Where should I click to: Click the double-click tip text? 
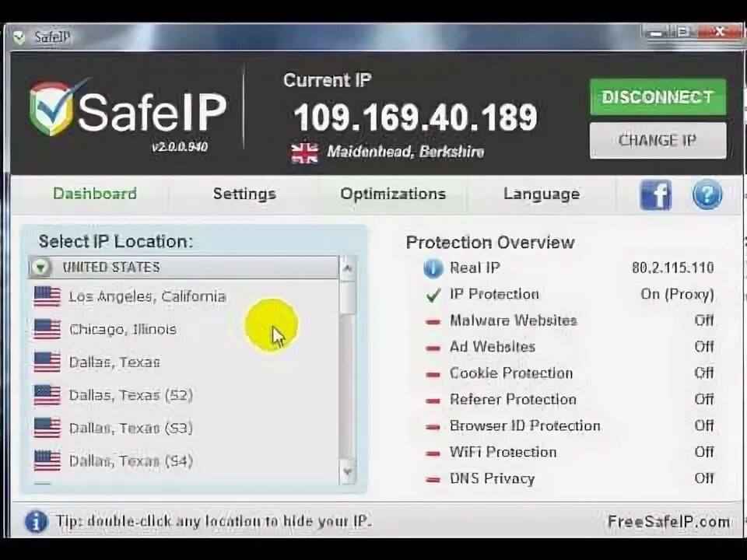click(213, 521)
